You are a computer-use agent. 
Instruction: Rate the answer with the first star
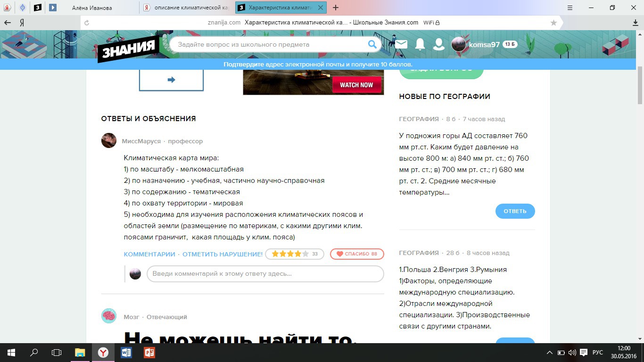click(275, 254)
